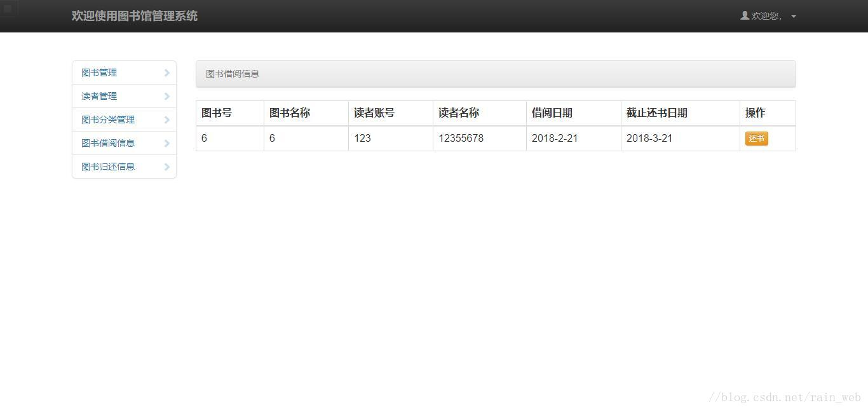
Task: Click chevron icon next to 图书分类管理
Action: pos(167,120)
